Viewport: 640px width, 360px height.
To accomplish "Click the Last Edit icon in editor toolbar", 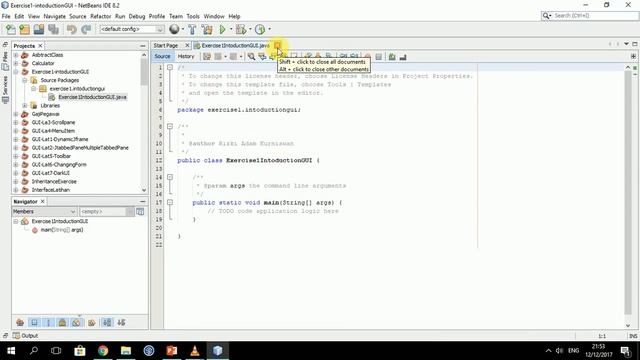I will click(207, 57).
